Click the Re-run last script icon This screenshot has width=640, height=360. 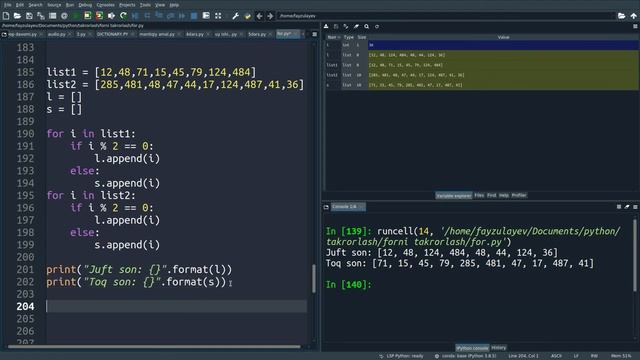click(123, 16)
